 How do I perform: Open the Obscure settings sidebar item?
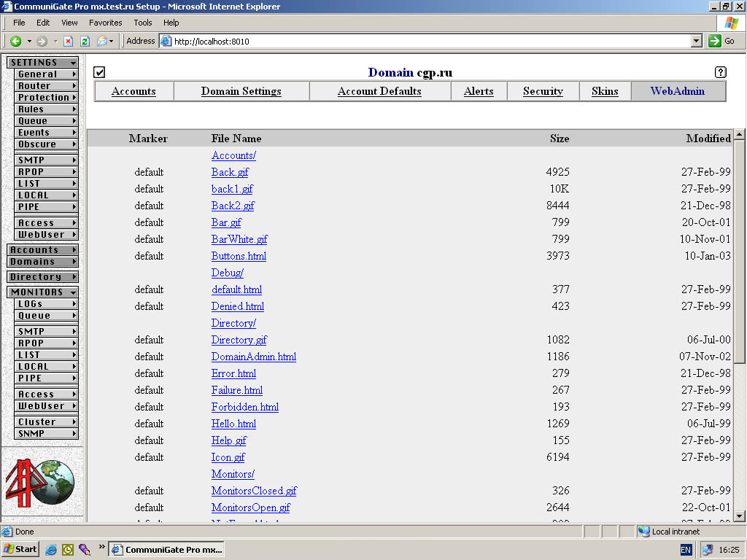pos(47,144)
